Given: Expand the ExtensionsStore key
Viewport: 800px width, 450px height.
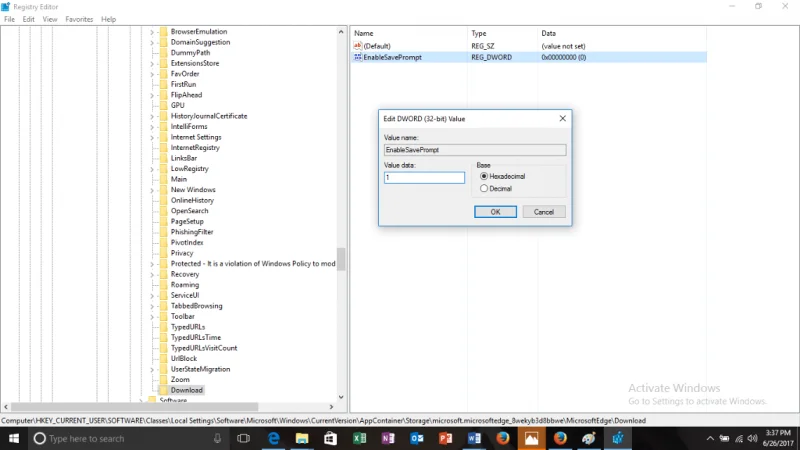Looking at the screenshot, I should point(152,63).
